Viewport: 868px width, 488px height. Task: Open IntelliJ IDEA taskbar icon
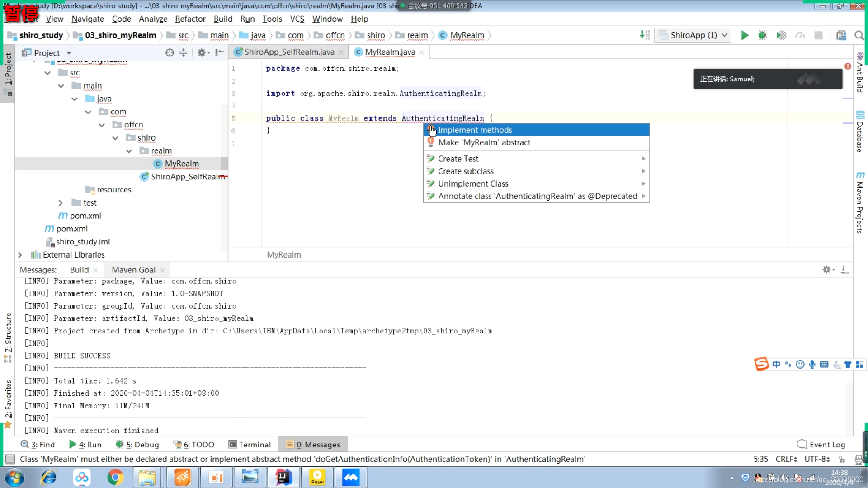pyautogui.click(x=283, y=477)
